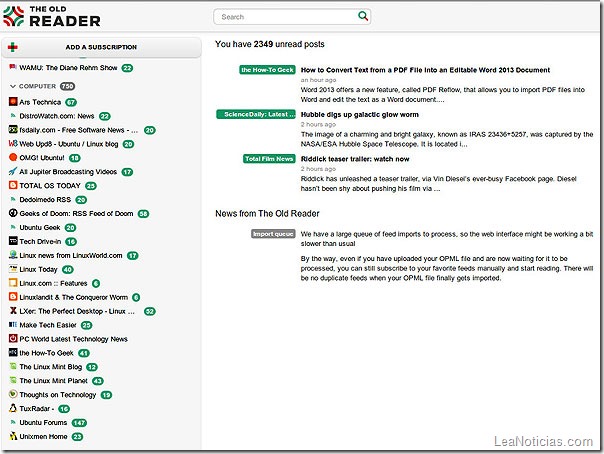Click 'News from The Old Reader' heading

point(267,213)
